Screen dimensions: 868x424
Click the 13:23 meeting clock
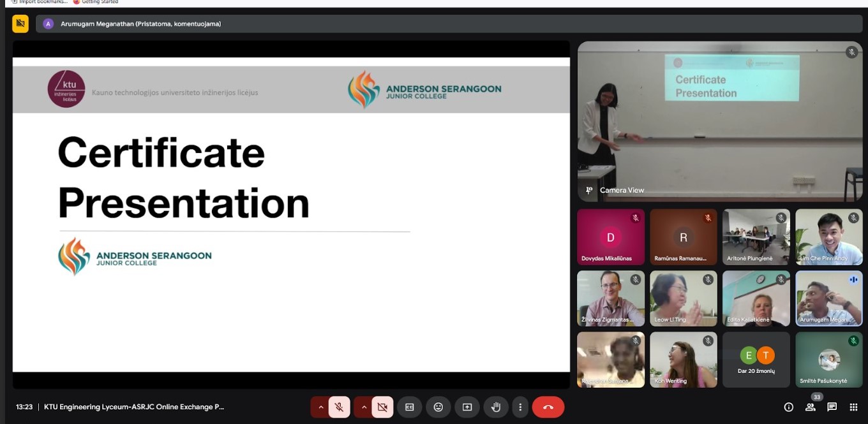pyautogui.click(x=24, y=407)
